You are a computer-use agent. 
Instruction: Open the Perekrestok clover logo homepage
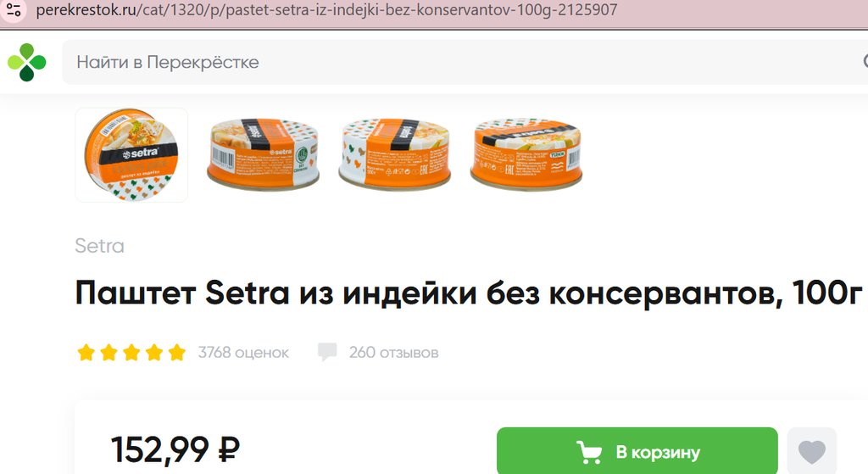click(26, 62)
